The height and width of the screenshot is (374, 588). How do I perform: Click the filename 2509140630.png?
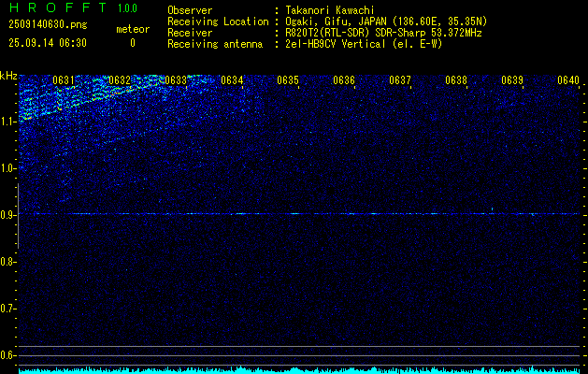tap(48, 25)
